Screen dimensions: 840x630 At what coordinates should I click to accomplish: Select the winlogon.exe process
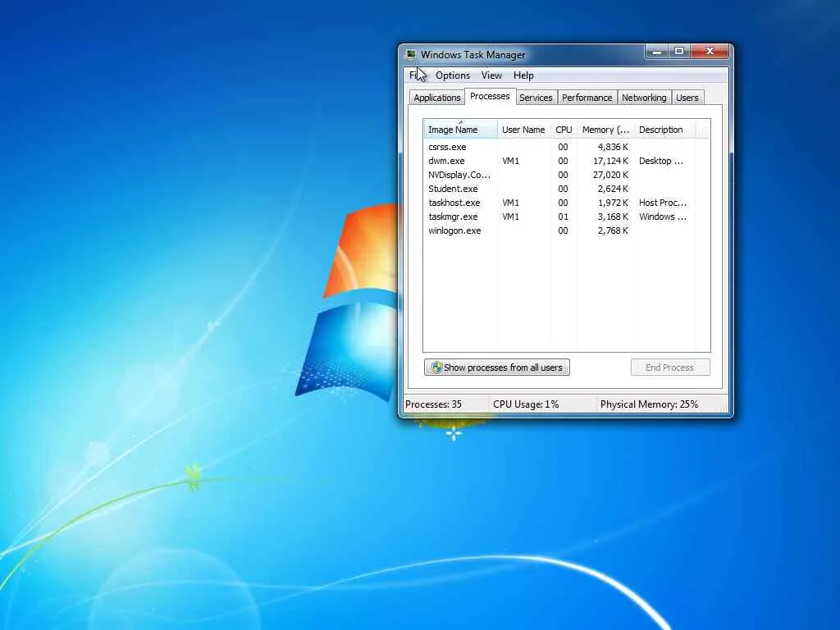point(566,231)
